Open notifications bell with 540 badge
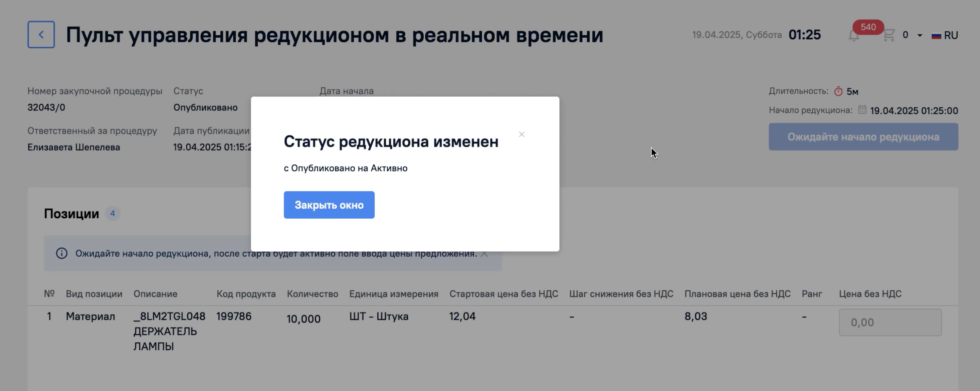This screenshot has width=980, height=391. click(x=854, y=35)
